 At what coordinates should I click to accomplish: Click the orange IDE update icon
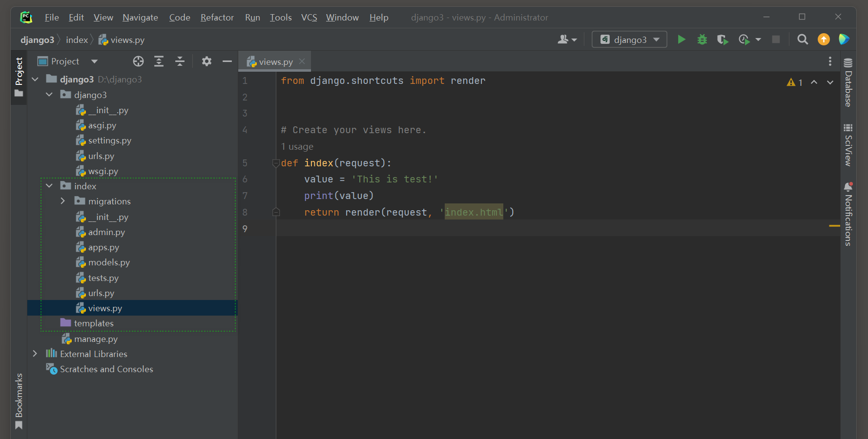824,40
